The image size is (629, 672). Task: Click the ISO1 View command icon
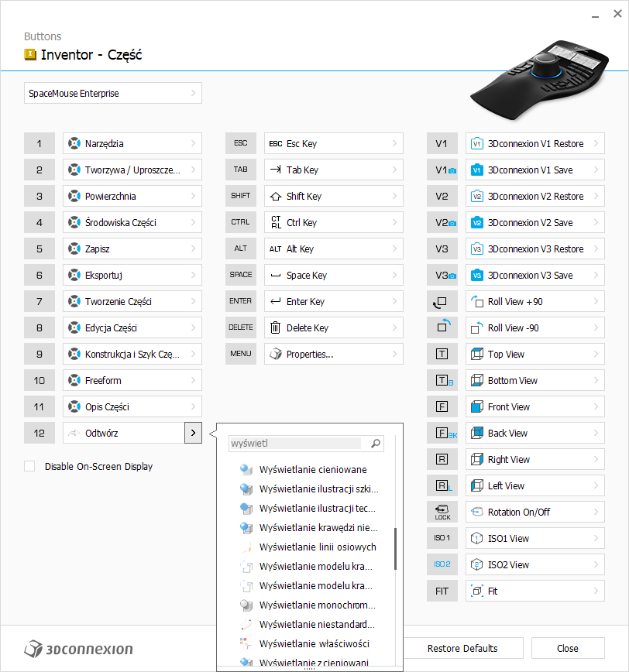(478, 538)
